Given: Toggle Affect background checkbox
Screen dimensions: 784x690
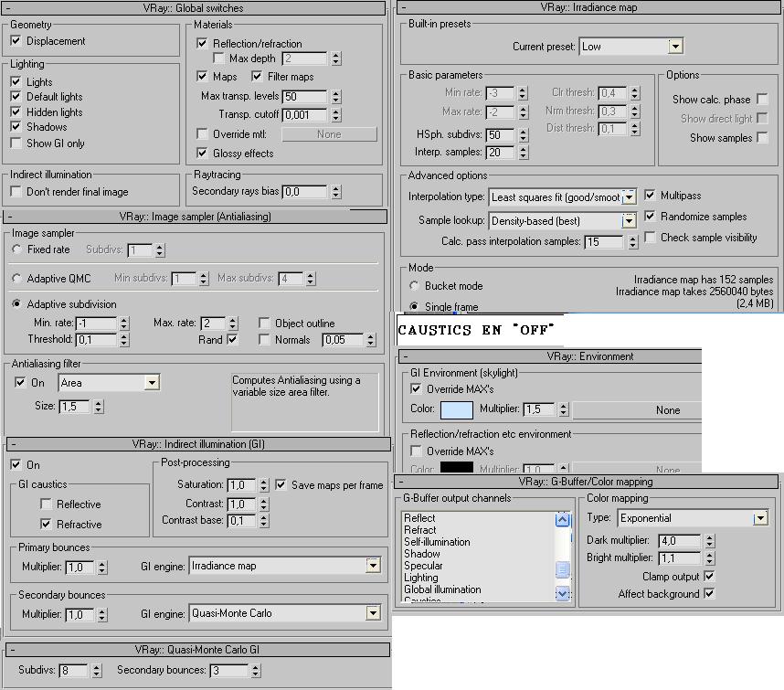Looking at the screenshot, I should pyautogui.click(x=709, y=593).
